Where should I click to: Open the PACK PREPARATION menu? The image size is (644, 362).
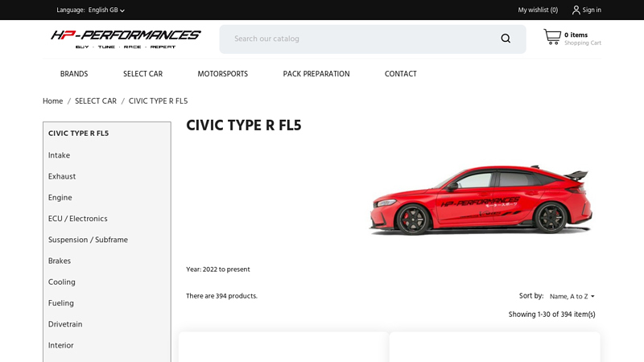coord(316,74)
